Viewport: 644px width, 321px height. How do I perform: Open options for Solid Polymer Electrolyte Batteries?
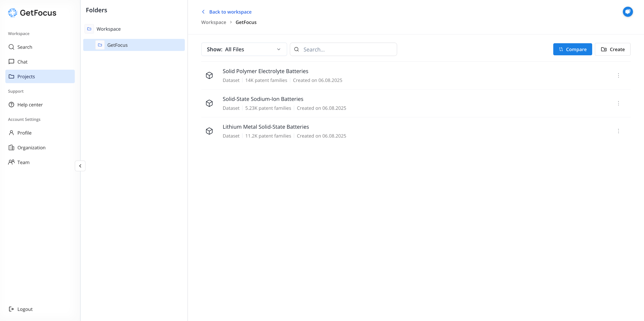618,75
